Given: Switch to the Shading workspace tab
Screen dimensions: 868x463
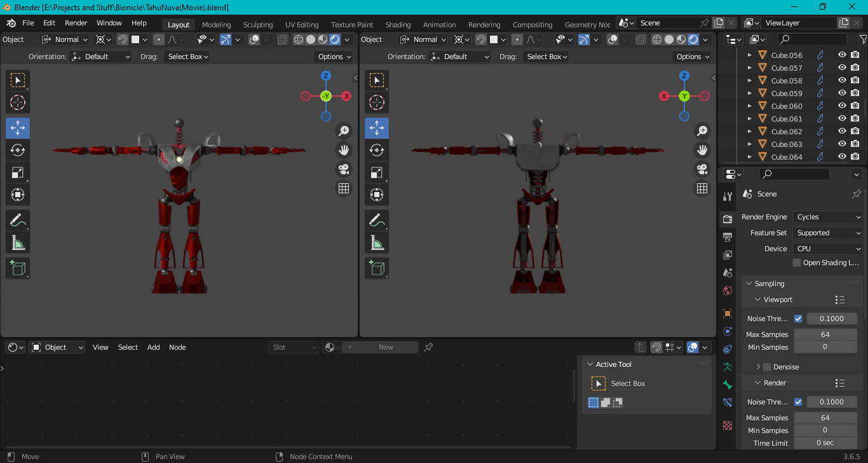Looking at the screenshot, I should [398, 25].
